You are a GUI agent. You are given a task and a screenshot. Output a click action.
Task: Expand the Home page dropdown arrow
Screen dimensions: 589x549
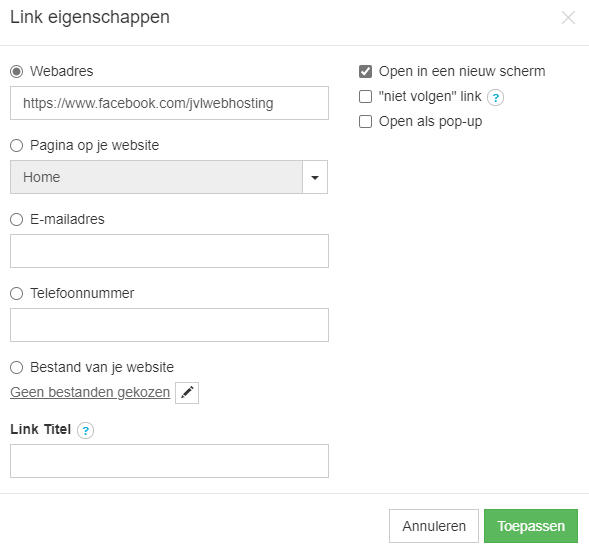pos(315,177)
